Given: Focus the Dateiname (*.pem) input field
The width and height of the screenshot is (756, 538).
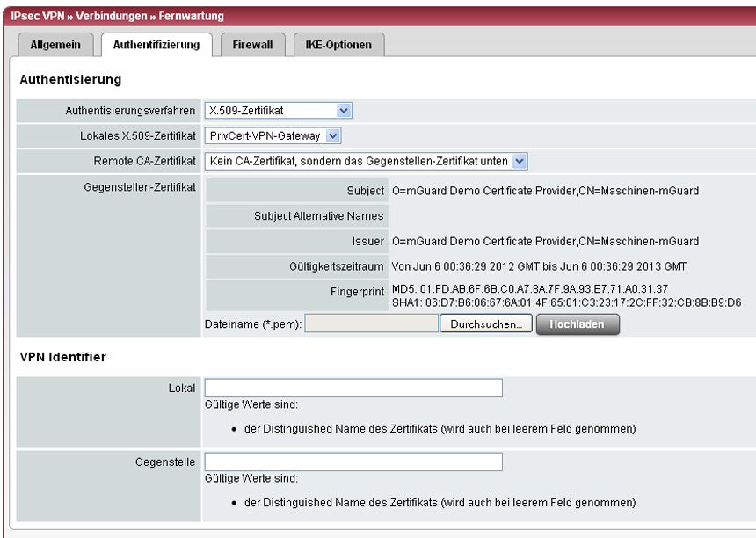Looking at the screenshot, I should click(371, 324).
